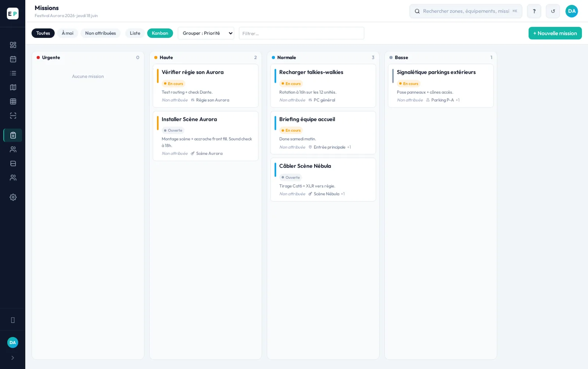Select the Non attribuées filter
588x369 pixels.
point(100,33)
